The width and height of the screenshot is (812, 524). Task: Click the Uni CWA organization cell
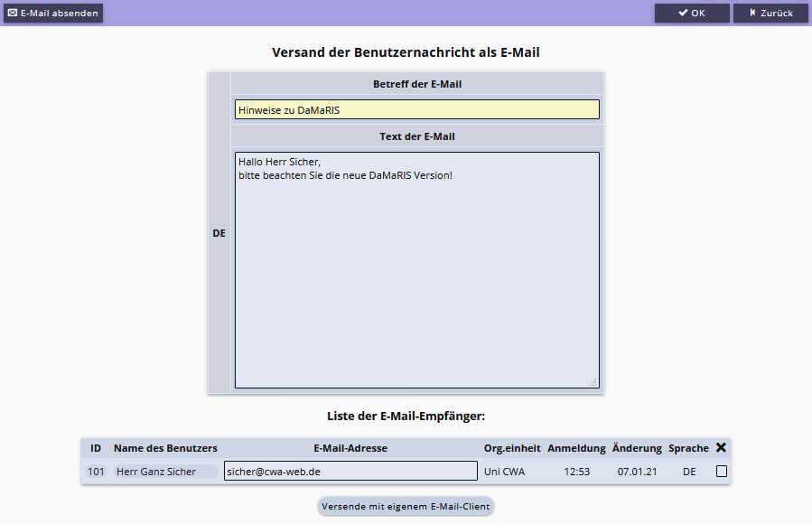coord(504,472)
